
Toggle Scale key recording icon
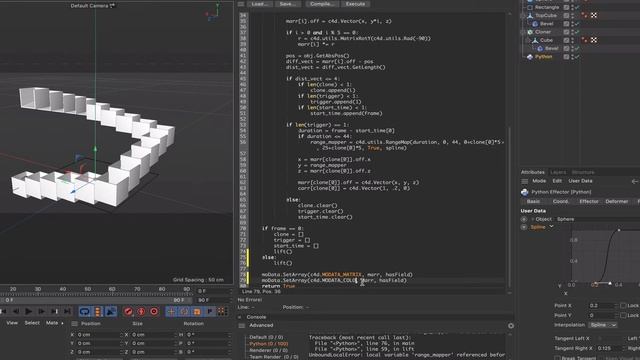pyautogui.click(x=197, y=311)
